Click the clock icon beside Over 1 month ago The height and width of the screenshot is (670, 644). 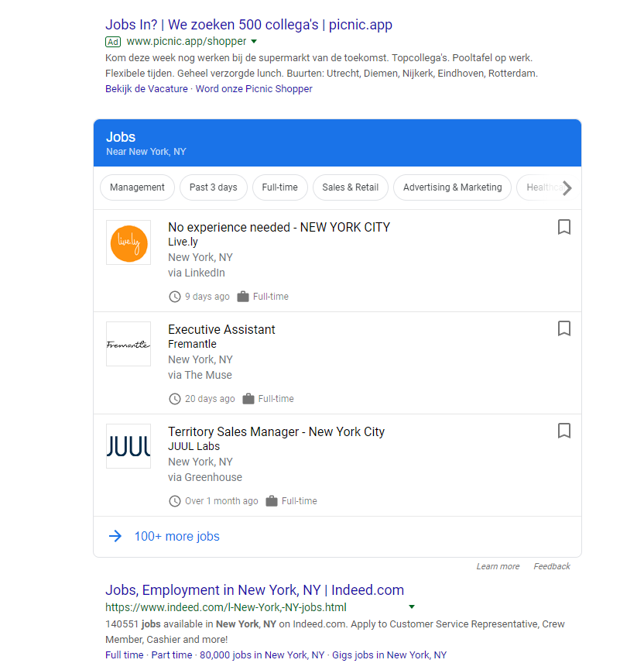[x=175, y=501]
